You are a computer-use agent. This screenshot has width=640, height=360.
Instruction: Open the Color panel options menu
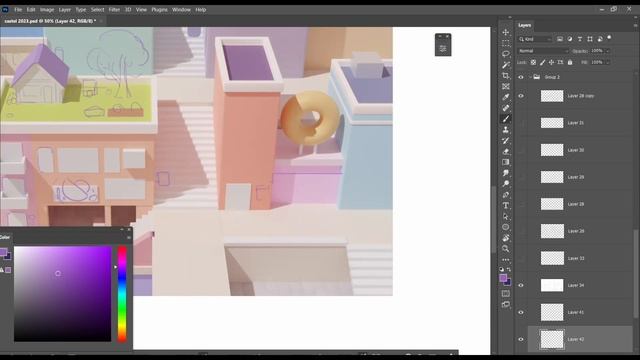pyautogui.click(x=129, y=238)
